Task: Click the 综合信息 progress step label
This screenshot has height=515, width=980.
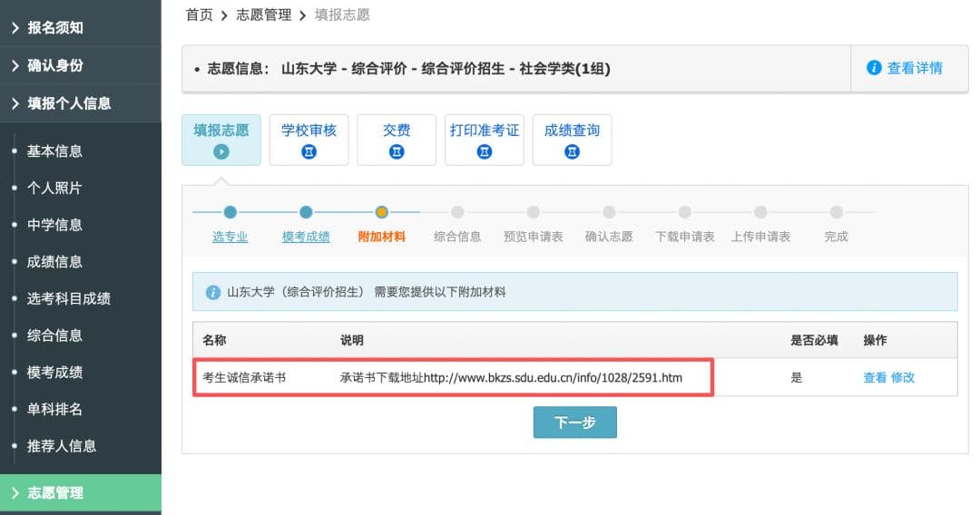Action: 457,237
